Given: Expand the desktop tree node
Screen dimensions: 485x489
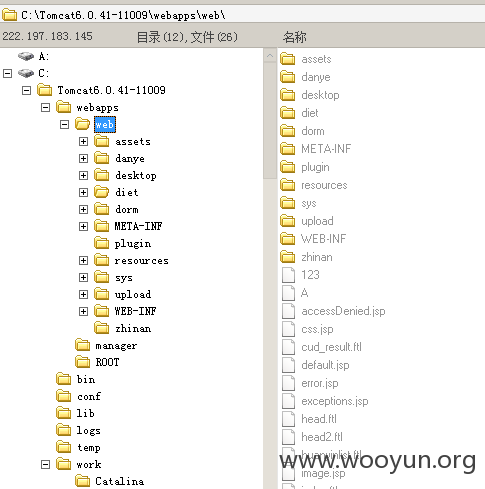Looking at the screenshot, I should point(83,175).
